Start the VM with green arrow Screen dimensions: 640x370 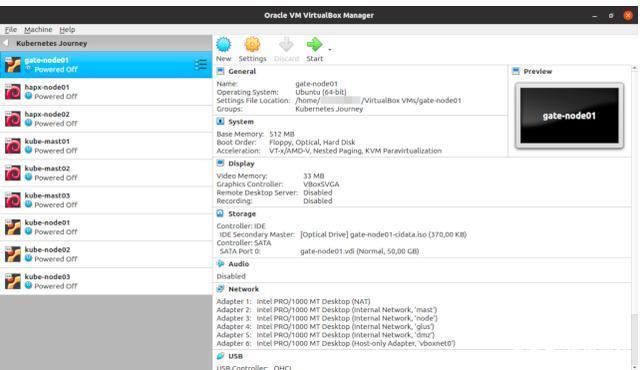click(314, 44)
